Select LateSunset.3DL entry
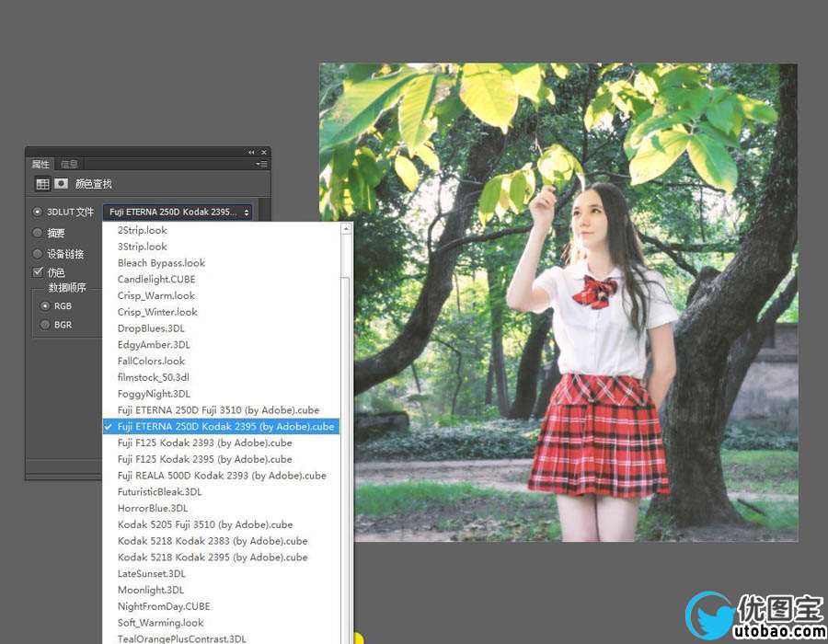The width and height of the screenshot is (828, 644). 221,574
